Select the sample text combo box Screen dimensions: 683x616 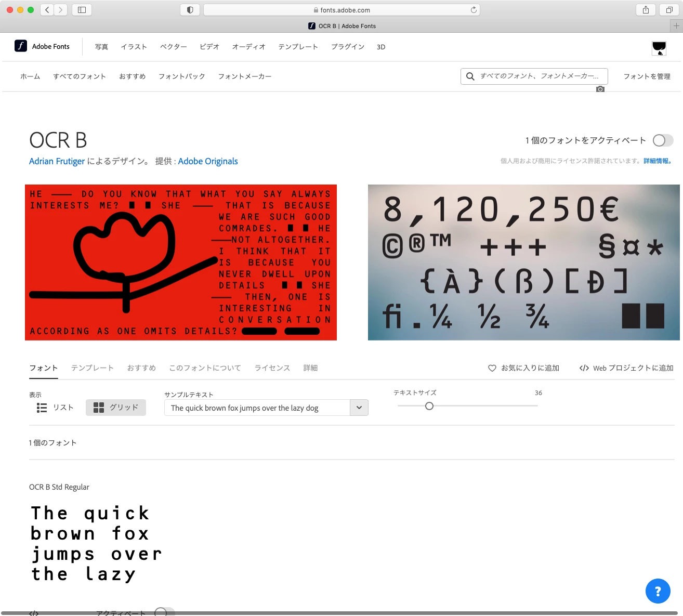pyautogui.click(x=266, y=408)
